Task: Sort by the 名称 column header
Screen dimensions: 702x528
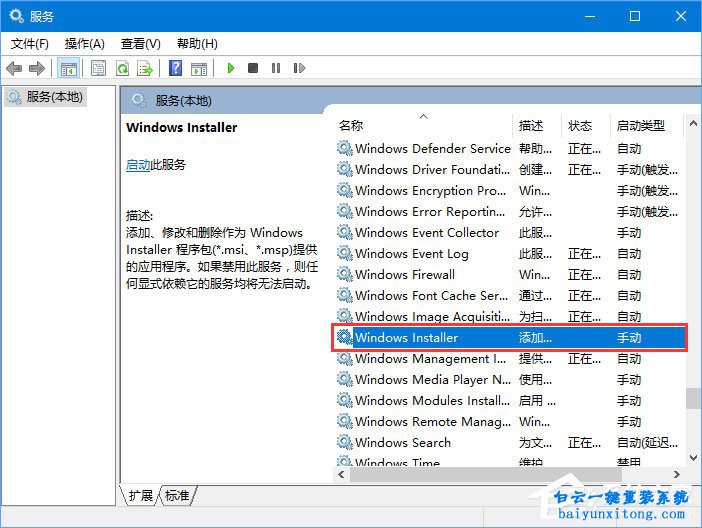Action: [x=351, y=125]
